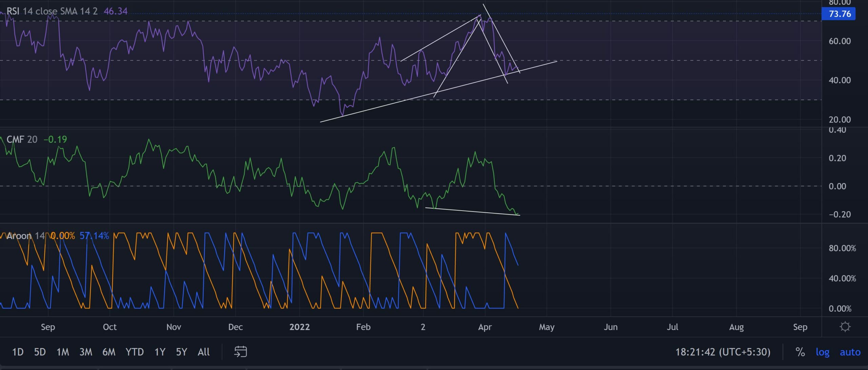Click the Apr label on time axis

[485, 327]
